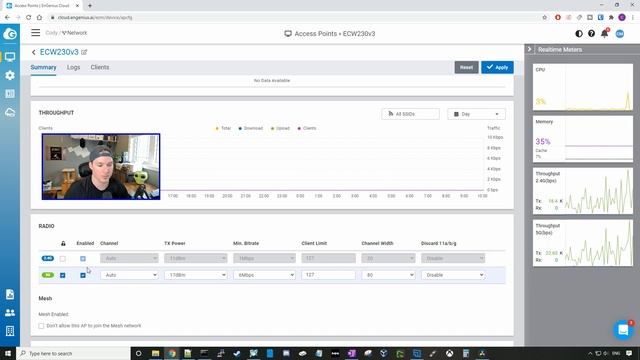The width and height of the screenshot is (640, 360).
Task: Toggle Clients series in throughput legend
Action: coord(307,128)
